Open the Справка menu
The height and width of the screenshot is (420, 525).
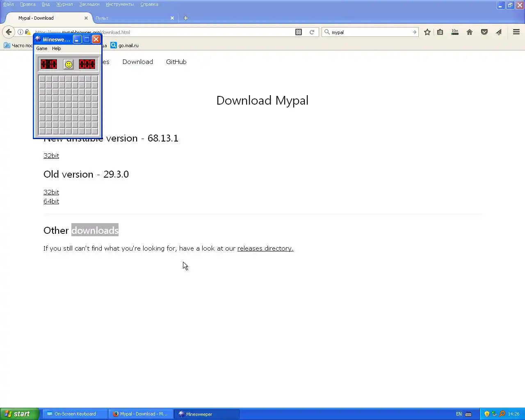tap(149, 4)
